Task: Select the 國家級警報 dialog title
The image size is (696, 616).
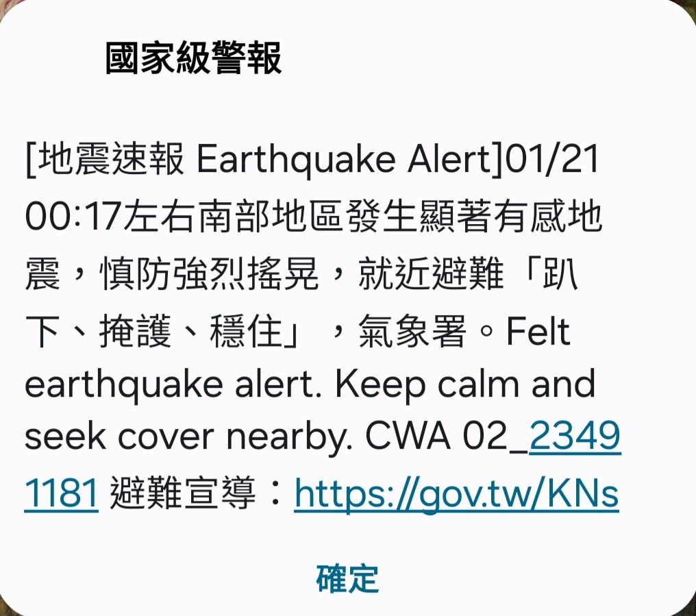Action: tap(194, 58)
